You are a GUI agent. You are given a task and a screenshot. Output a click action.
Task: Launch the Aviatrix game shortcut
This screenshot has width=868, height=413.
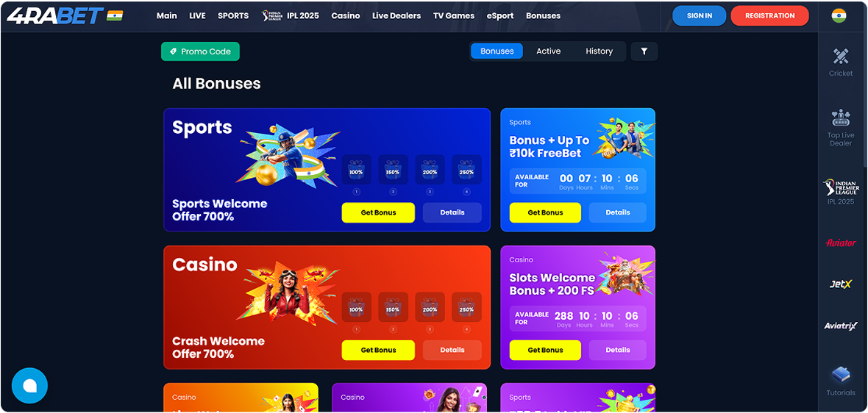[840, 326]
